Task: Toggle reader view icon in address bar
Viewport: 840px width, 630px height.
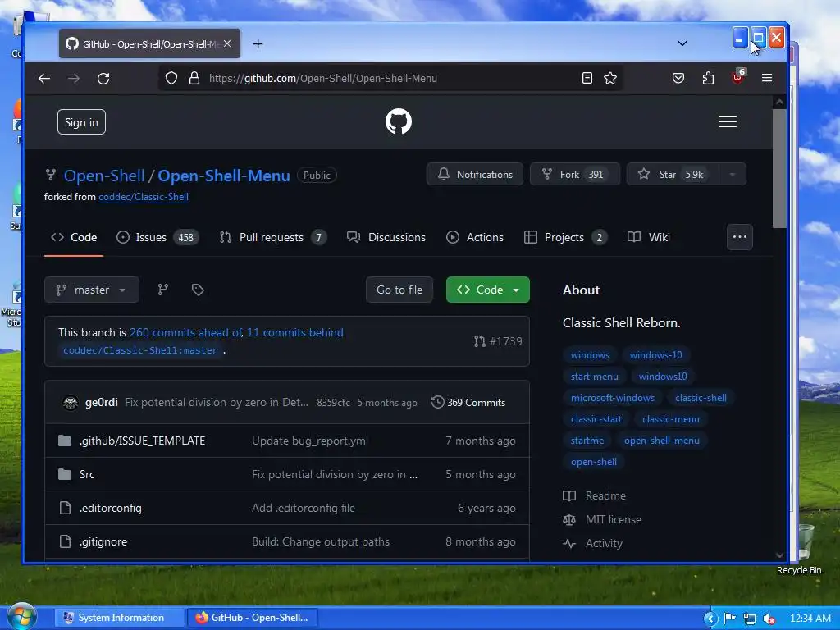Action: pos(587,78)
